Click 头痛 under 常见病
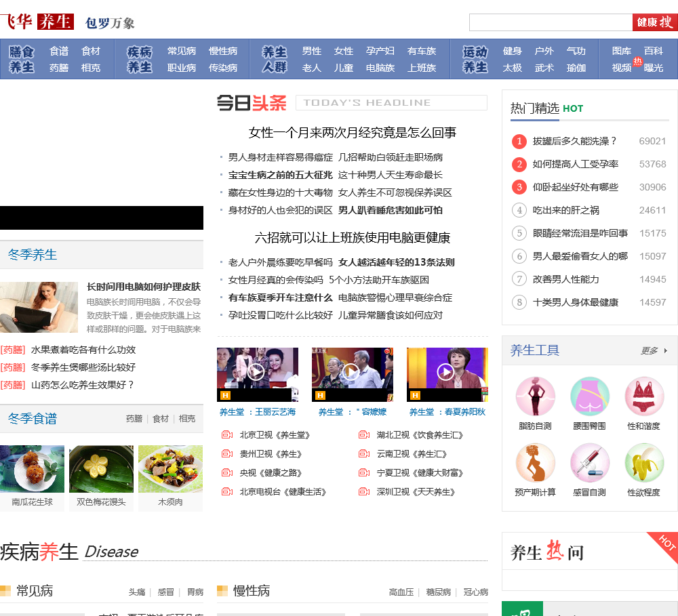 (x=137, y=592)
